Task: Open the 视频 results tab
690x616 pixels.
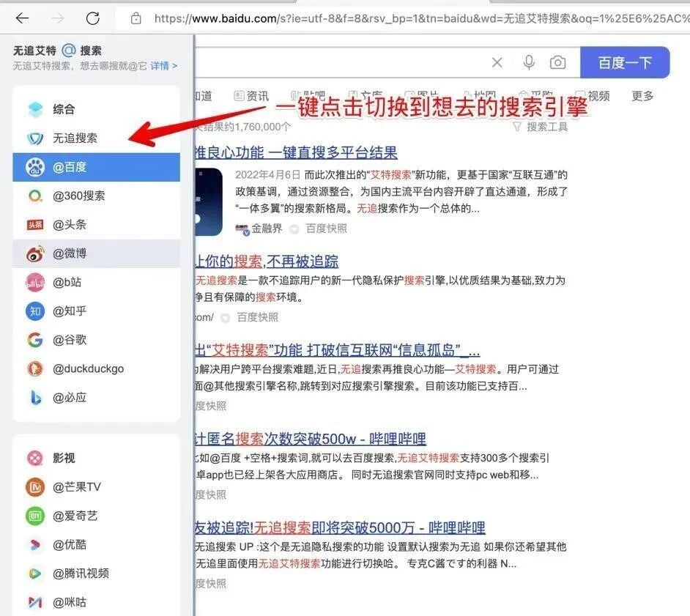Action: tap(593, 96)
